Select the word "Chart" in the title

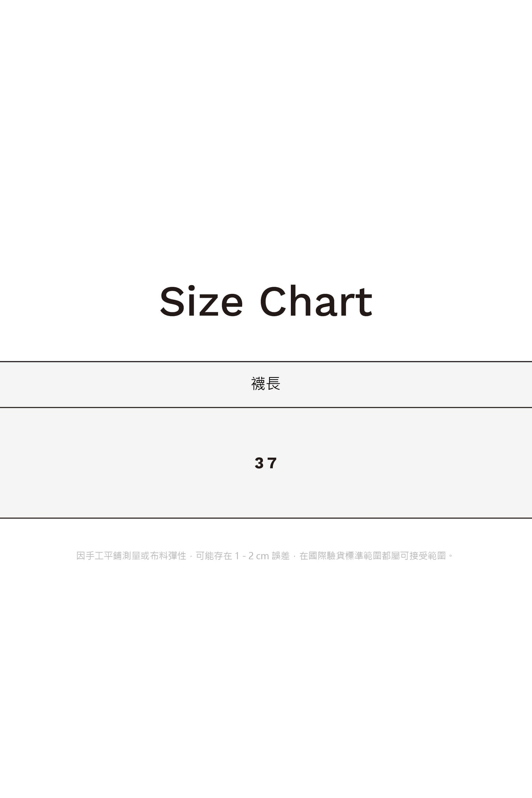pyautogui.click(x=316, y=301)
